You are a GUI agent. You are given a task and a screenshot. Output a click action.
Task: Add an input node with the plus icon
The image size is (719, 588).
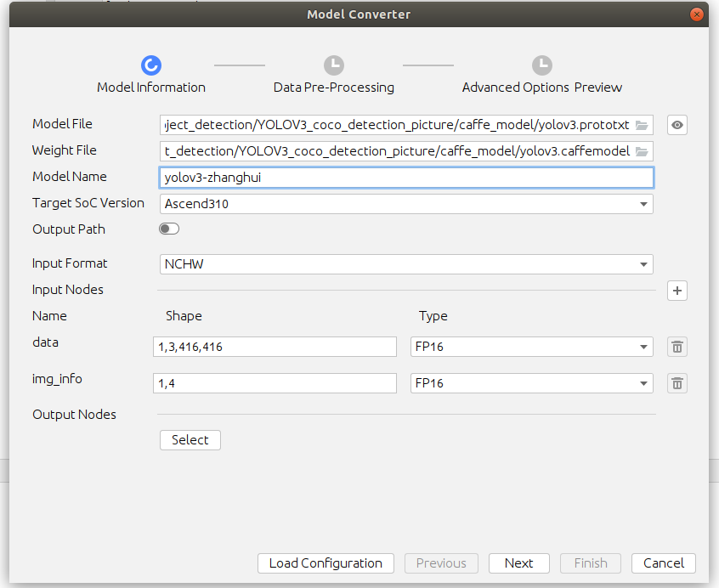[677, 291]
